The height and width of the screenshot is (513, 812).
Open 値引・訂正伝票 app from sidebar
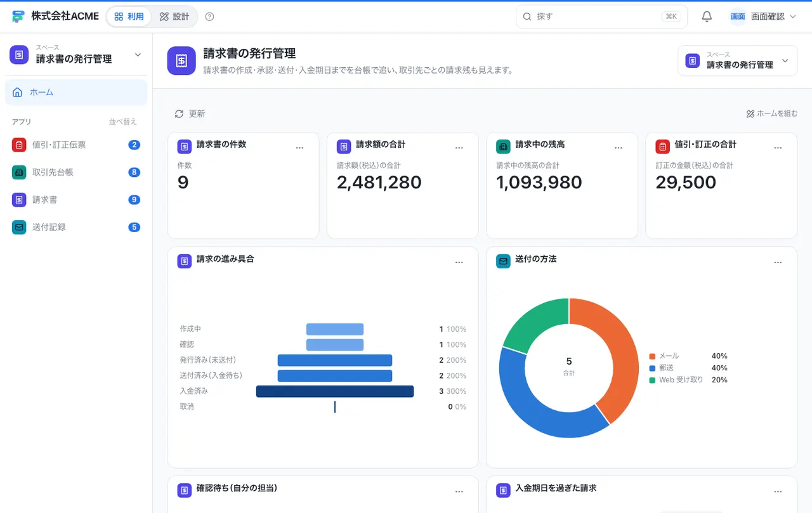76,145
